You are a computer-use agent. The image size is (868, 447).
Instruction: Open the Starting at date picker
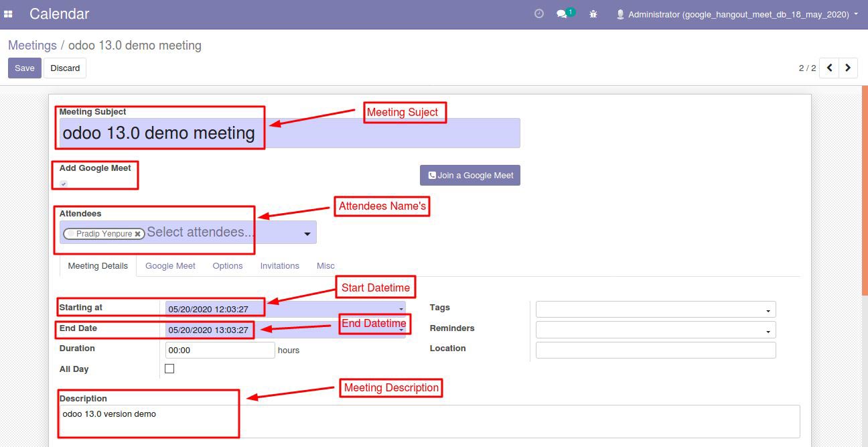tap(285, 309)
